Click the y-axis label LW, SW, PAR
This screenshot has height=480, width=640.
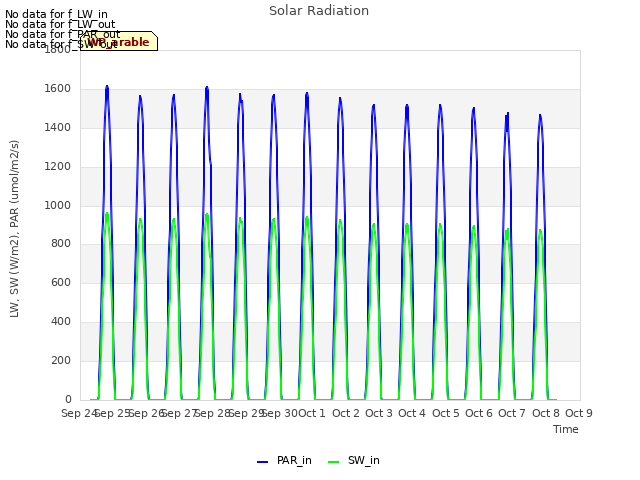pyautogui.click(x=14, y=229)
